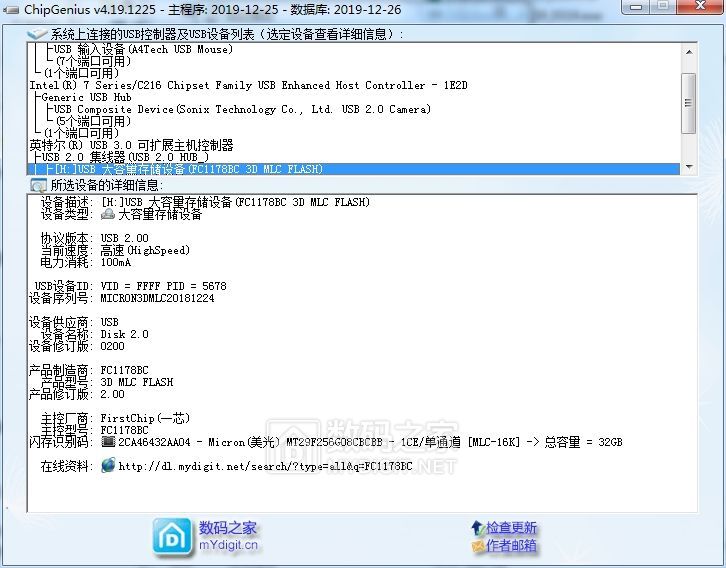Open the dl.mydigit.net search link
726x568 pixels.
(265, 466)
